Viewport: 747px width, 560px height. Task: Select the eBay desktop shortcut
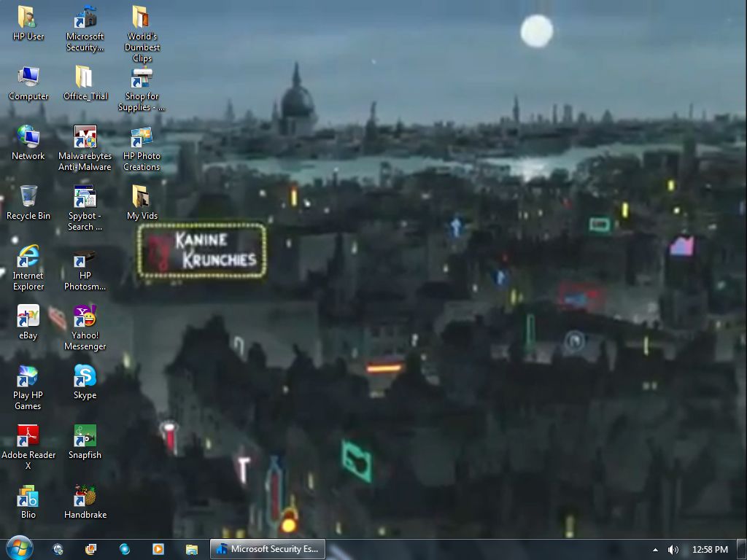click(x=28, y=322)
